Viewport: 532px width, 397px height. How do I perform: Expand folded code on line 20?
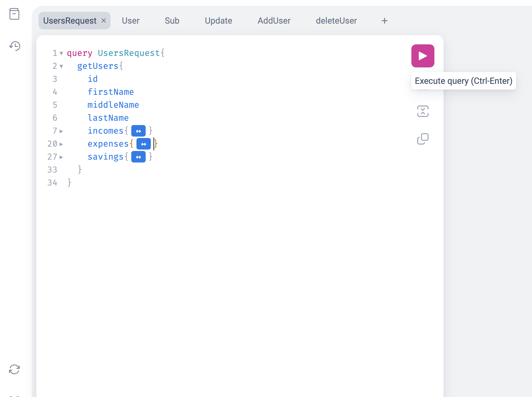click(61, 144)
